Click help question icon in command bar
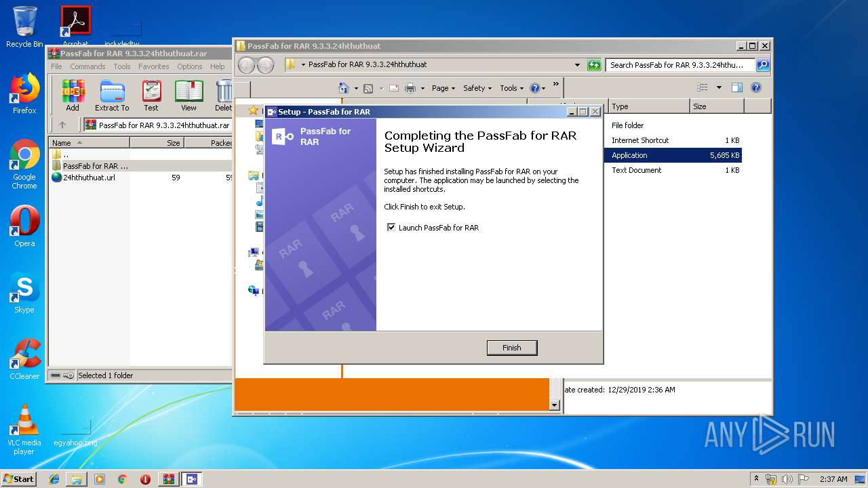868x488 pixels. [x=534, y=88]
